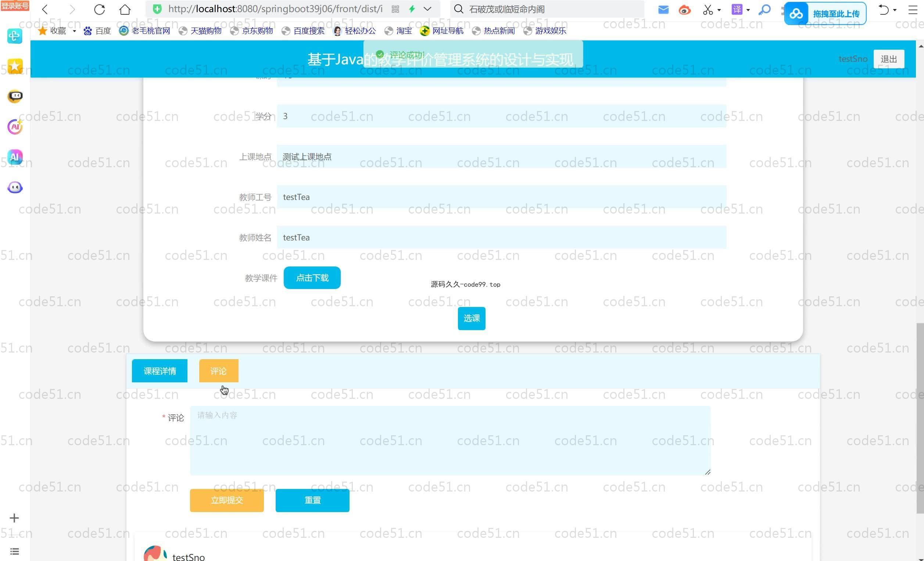Image resolution: width=924 pixels, height=561 pixels.
Task: Open the 游戏娱乐 bookmark
Action: coord(544,31)
